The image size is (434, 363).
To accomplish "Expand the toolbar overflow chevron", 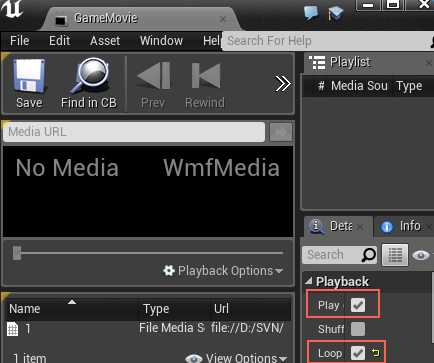I will 283,83.
